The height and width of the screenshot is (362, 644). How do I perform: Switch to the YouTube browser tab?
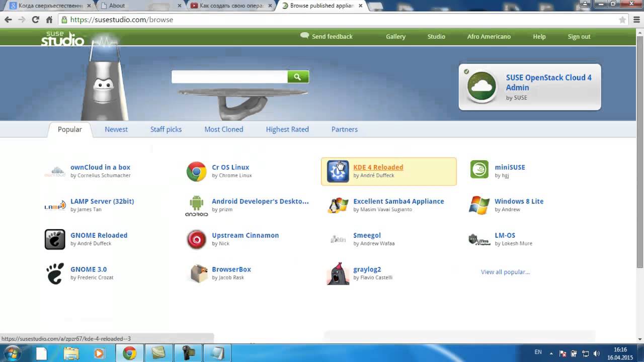click(x=230, y=6)
